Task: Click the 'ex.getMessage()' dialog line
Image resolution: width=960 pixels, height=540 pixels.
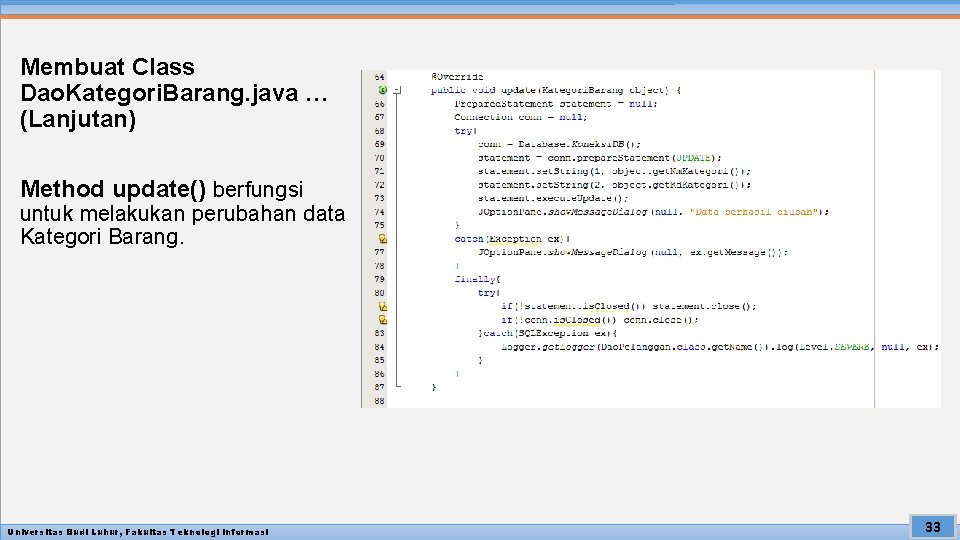Action: [633, 252]
